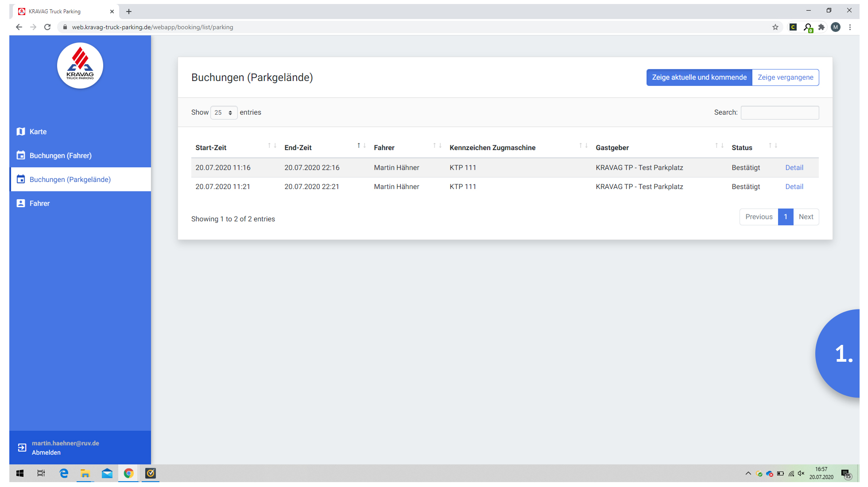
Task: Click the Abmelden logout icon
Action: pos(21,446)
